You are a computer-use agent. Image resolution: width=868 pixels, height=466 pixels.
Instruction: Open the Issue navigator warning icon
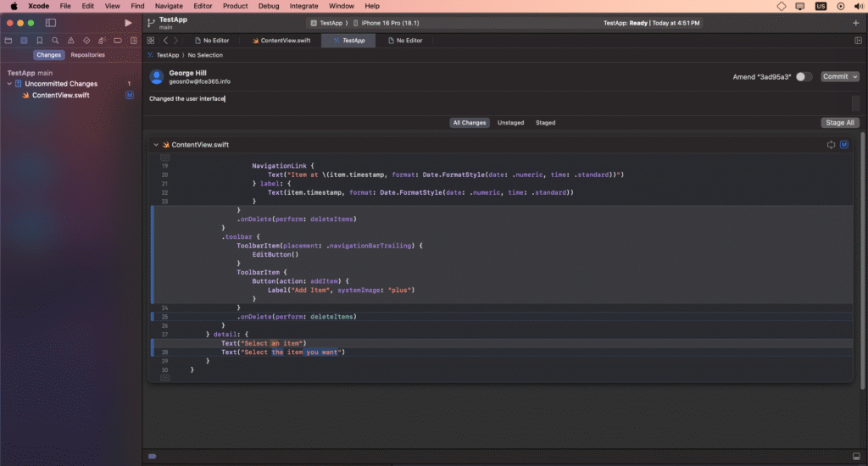click(x=71, y=41)
